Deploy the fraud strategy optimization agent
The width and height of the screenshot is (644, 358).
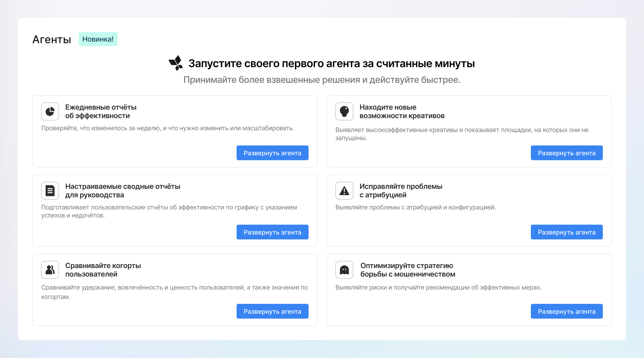[567, 311]
